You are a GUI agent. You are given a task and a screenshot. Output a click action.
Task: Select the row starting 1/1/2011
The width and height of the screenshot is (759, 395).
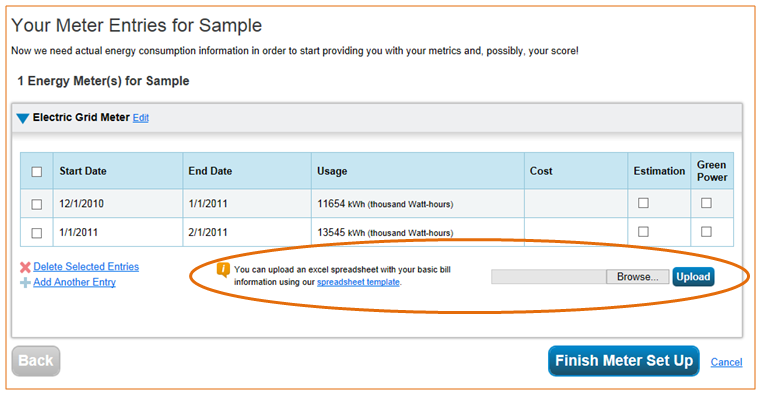coord(36,233)
